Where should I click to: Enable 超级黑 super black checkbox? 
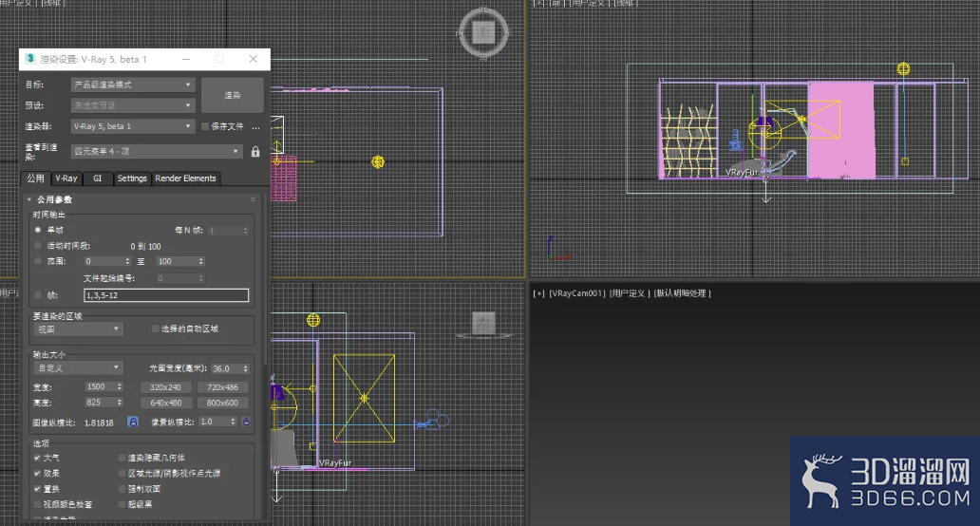(x=122, y=504)
